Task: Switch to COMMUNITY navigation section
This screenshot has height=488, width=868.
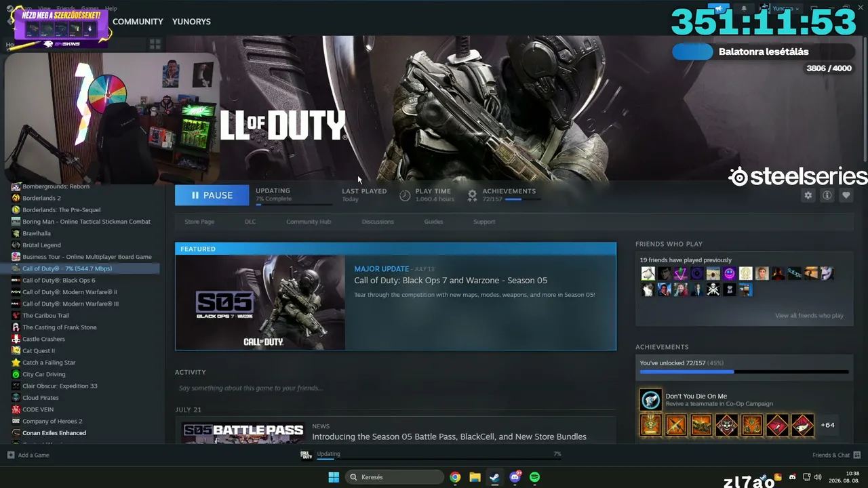Action: click(x=138, y=22)
